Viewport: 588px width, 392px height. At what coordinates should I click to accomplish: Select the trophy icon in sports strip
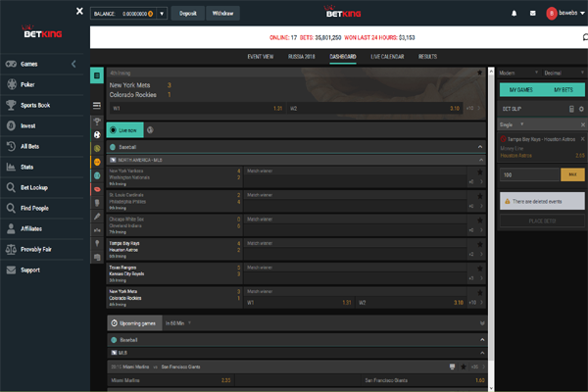[97, 122]
